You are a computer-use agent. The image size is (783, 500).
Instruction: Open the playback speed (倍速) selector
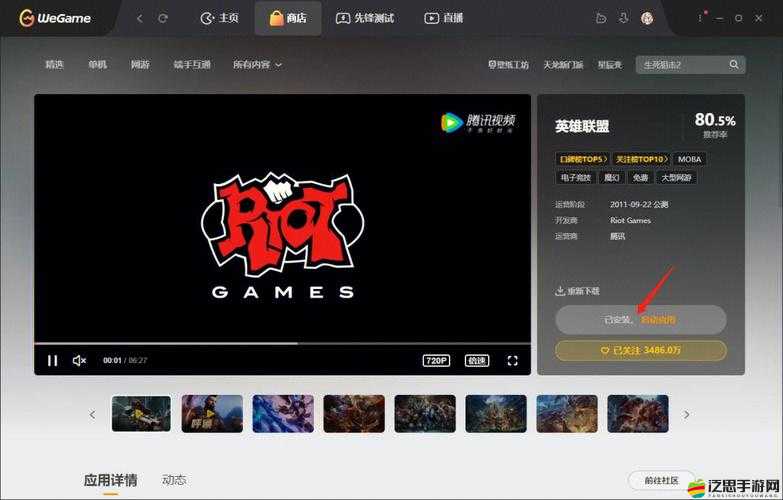477,361
